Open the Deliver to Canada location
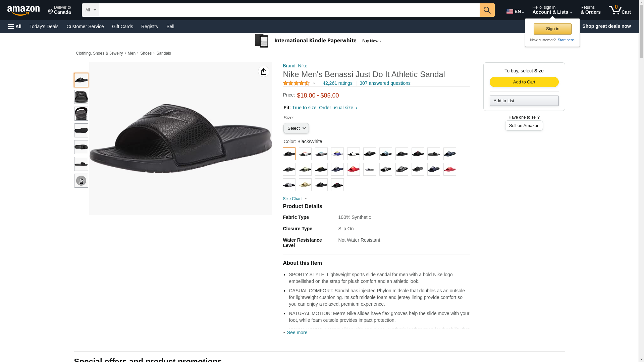Viewport: 644px width, 362px height. [59, 10]
